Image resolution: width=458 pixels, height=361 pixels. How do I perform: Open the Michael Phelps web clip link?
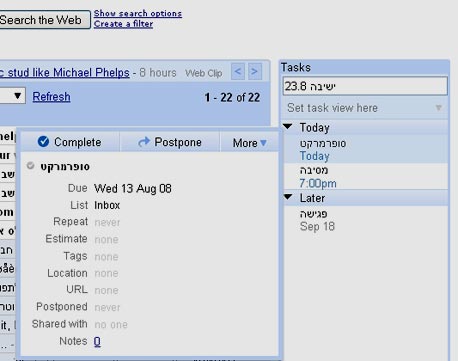tap(65, 72)
